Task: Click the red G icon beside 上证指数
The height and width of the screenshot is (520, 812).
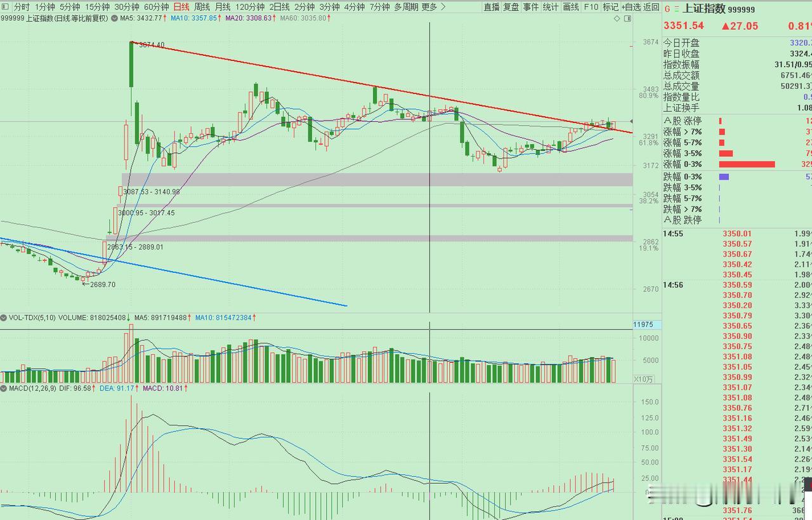Action: pyautogui.click(x=667, y=10)
